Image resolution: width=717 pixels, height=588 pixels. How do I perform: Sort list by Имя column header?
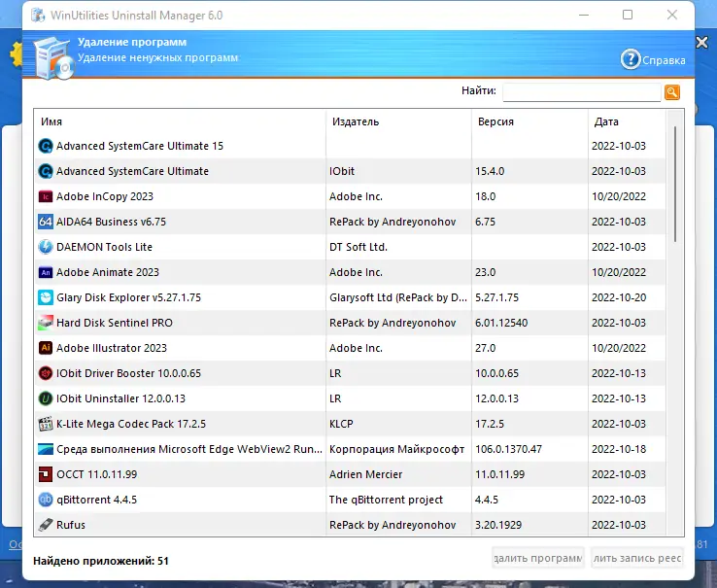[180, 121]
